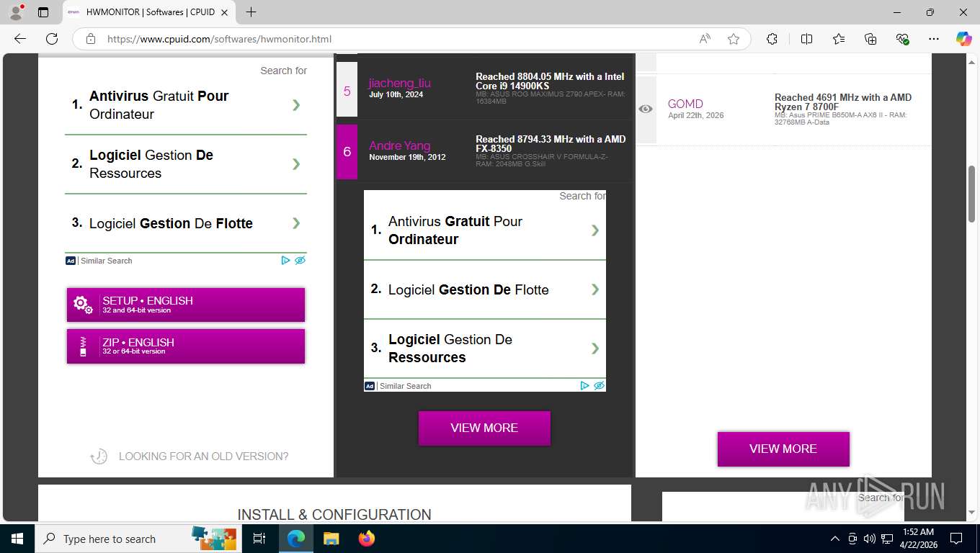This screenshot has height=553, width=980.
Task: Click the clock icon beside old version link
Action: (x=99, y=457)
